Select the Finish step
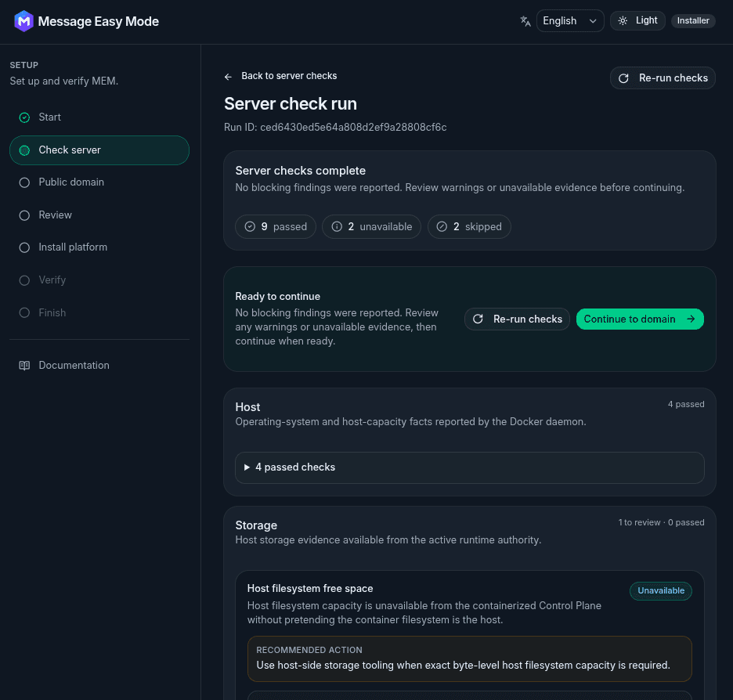The width and height of the screenshot is (733, 700). click(99, 312)
